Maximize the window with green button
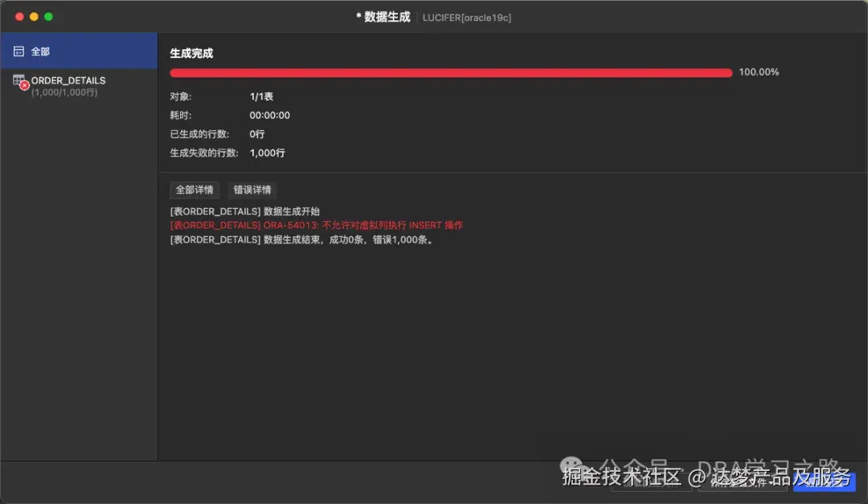Viewport: 868px width, 504px height. [49, 17]
